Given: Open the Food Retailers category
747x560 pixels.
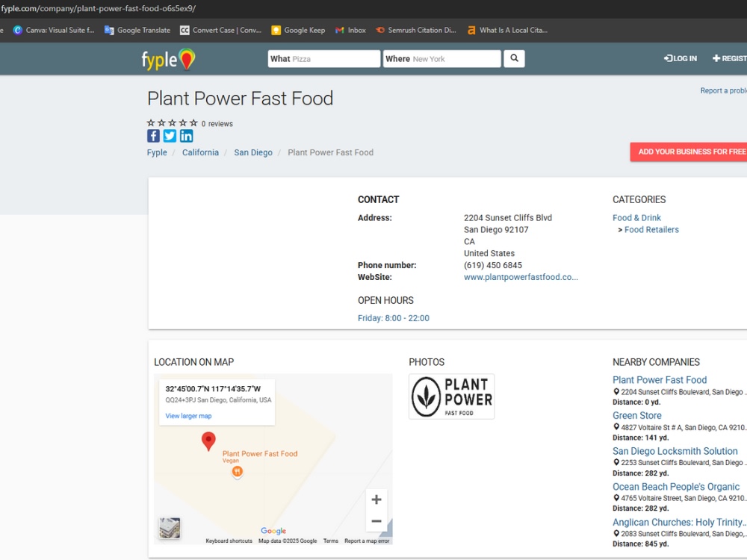Looking at the screenshot, I should tap(651, 229).
